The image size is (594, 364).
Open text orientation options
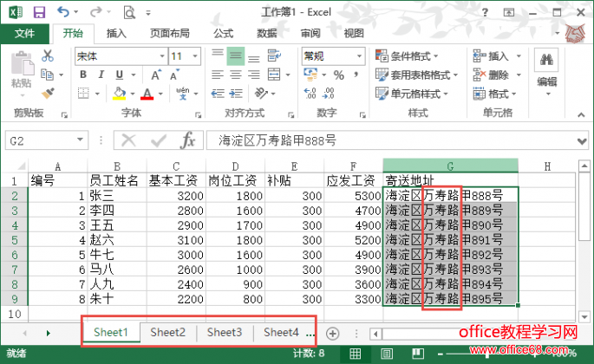tap(261, 94)
